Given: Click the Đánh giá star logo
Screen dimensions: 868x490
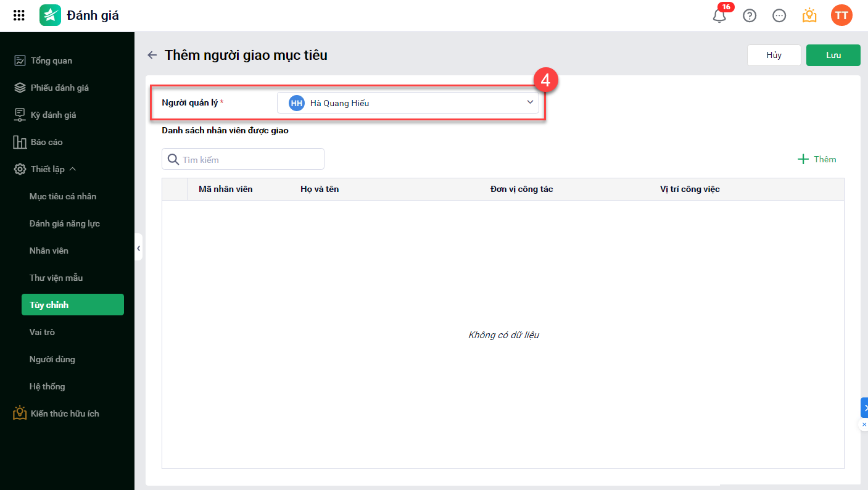Looking at the screenshot, I should 50,15.
